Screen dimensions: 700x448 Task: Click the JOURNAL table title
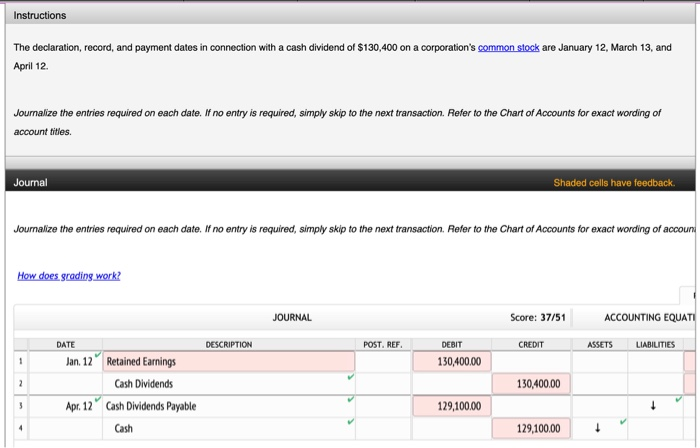point(292,318)
